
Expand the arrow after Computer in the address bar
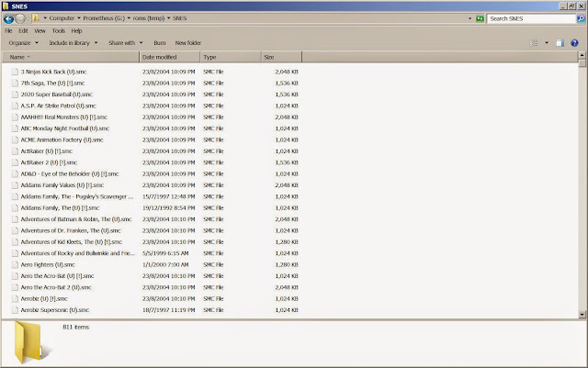point(79,18)
